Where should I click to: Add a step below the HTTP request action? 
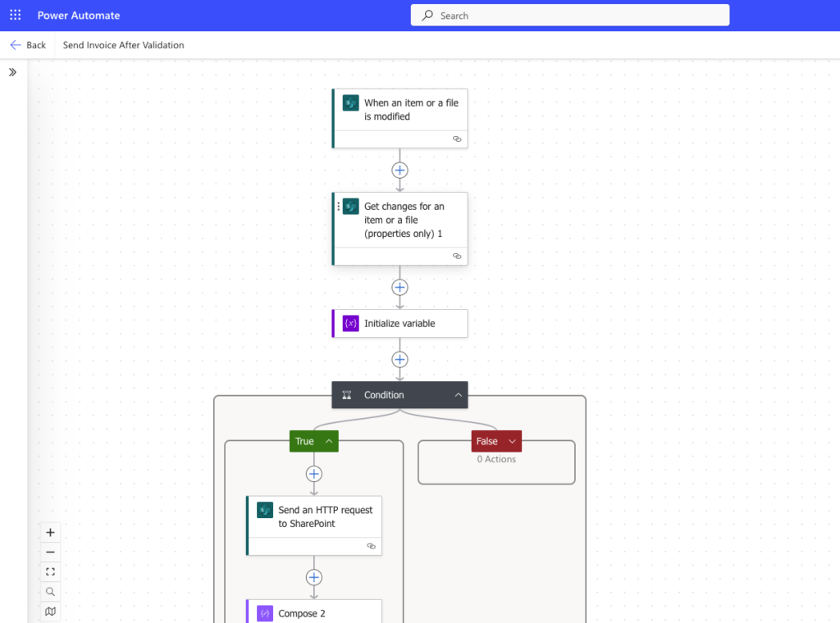(x=314, y=578)
